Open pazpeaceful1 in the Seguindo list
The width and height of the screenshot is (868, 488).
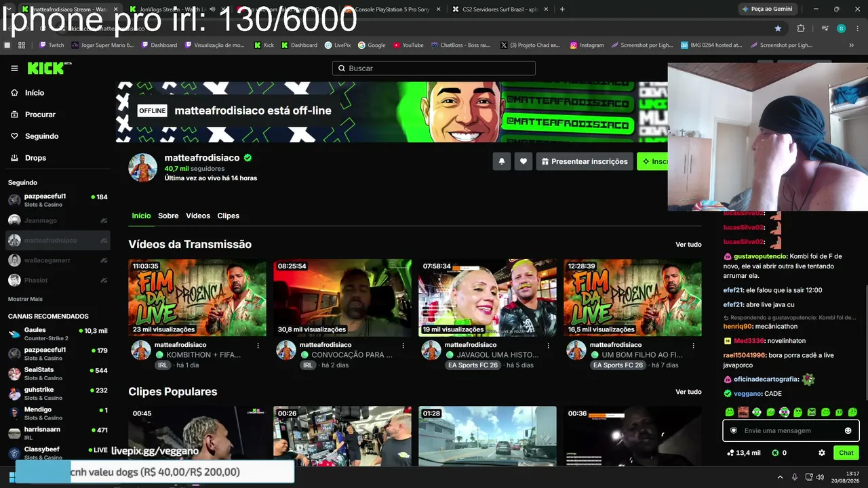pos(58,200)
